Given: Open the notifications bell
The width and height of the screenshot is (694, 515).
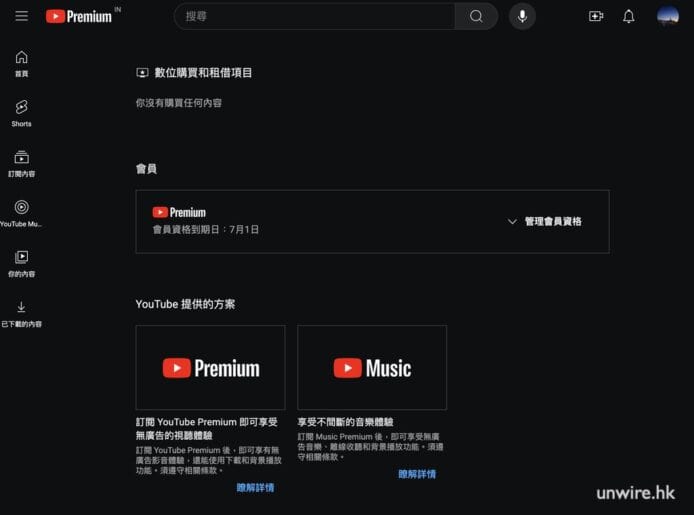Looking at the screenshot, I should click(629, 16).
